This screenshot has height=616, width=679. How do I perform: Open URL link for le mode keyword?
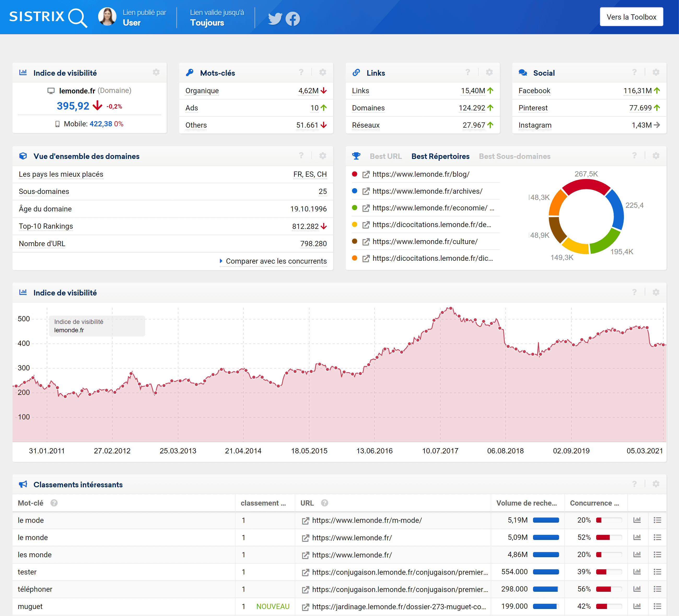pos(367,520)
